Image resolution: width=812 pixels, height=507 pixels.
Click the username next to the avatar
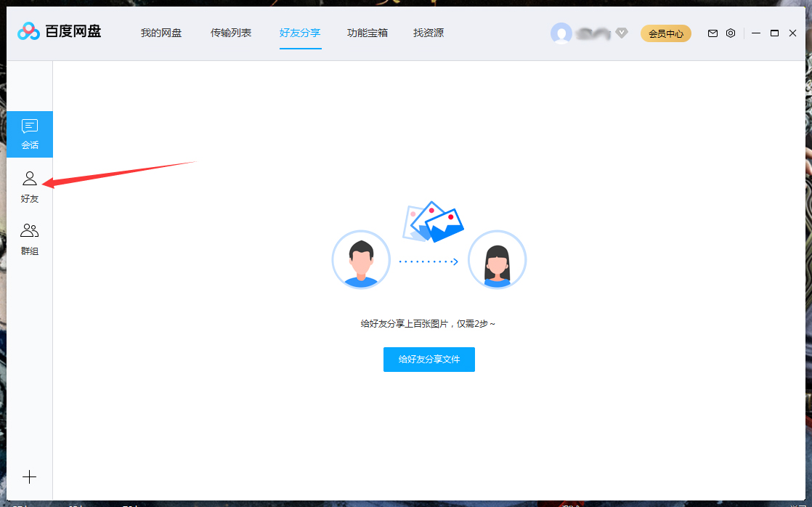tap(595, 33)
